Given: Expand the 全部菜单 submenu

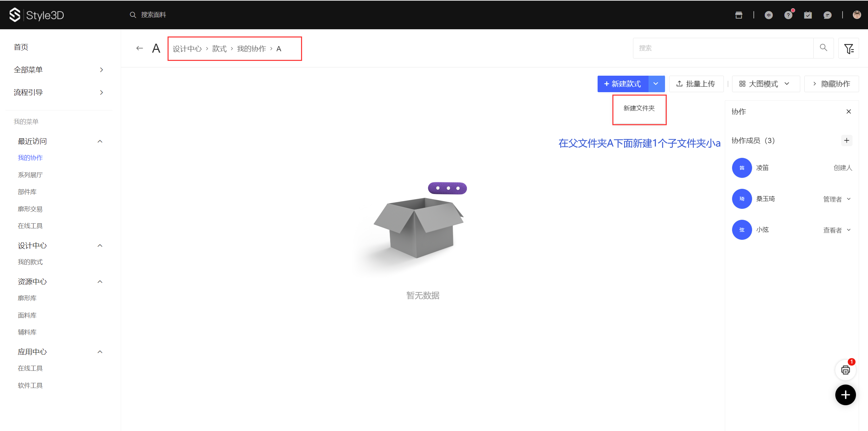Looking at the screenshot, I should (101, 70).
